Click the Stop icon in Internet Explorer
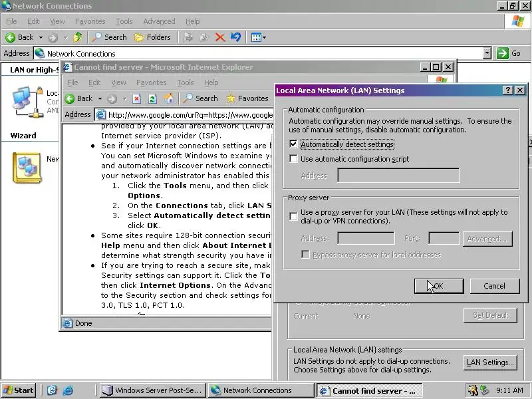Image resolution: width=532 pixels, height=399 pixels. tap(137, 98)
